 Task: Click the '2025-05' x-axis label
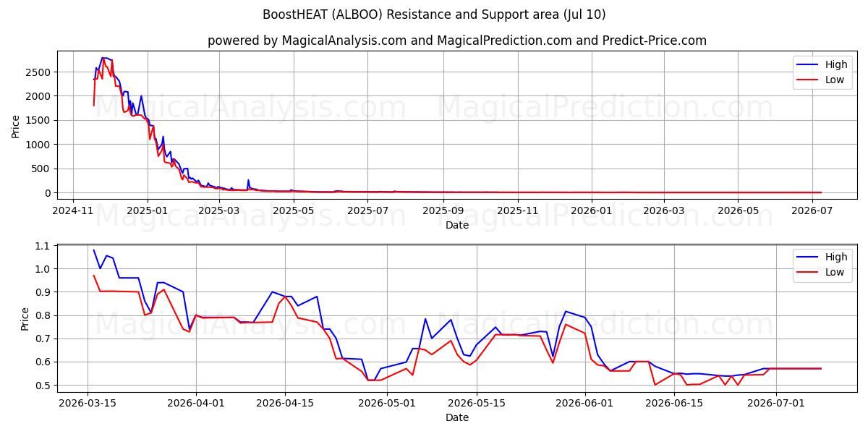[292, 210]
